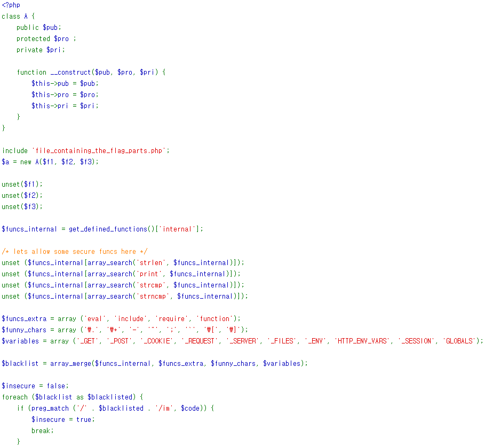Click the 'require' string in funcs_extra array

click(171, 319)
